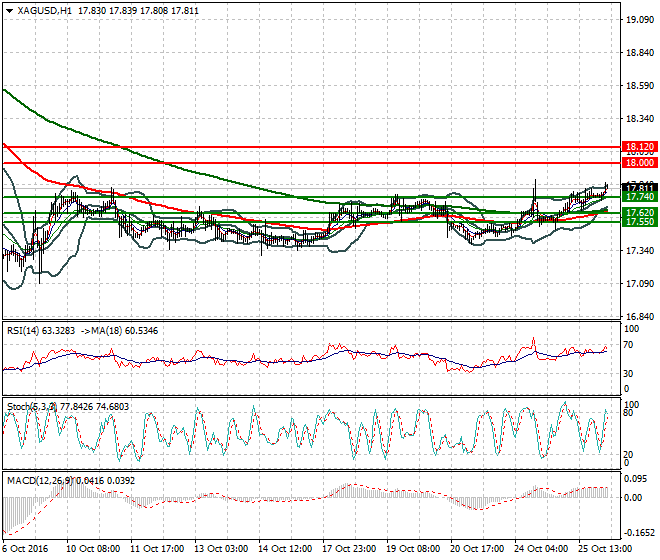Image resolution: width=660 pixels, height=560 pixels.
Task: Click the 18.340 price axis value
Action: pos(640,119)
